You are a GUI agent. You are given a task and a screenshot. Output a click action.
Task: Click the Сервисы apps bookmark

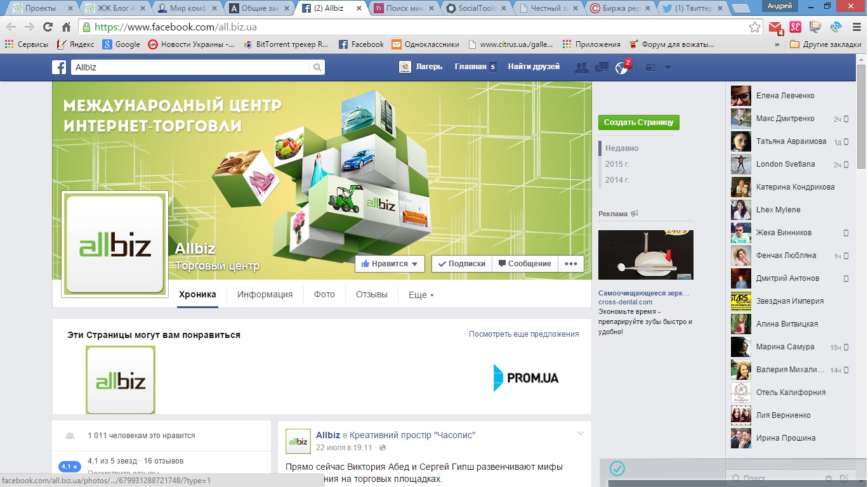pos(27,44)
